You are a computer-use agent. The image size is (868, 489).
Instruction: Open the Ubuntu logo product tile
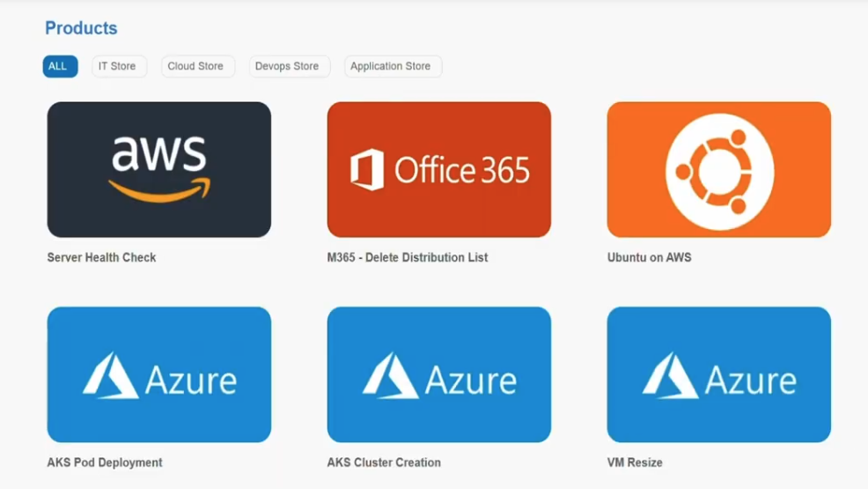pos(718,169)
